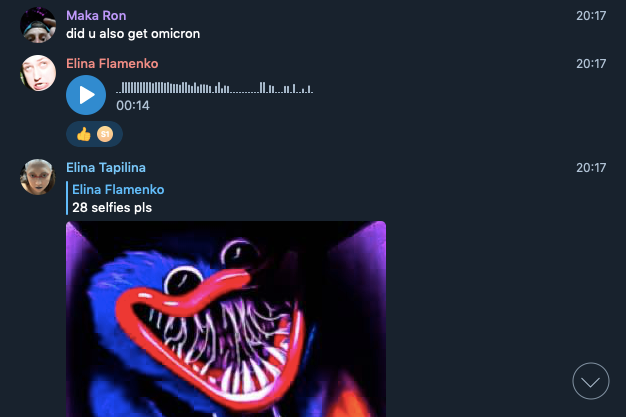Screen dimensions: 626x417
Task: Click the S1 reactor avatar in reaction pill
Action: 105,134
